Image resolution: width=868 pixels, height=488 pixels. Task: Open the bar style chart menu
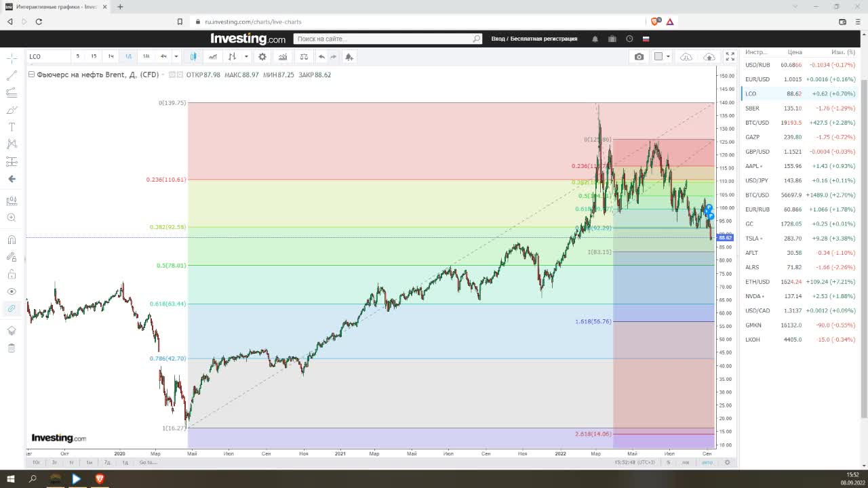click(233, 57)
